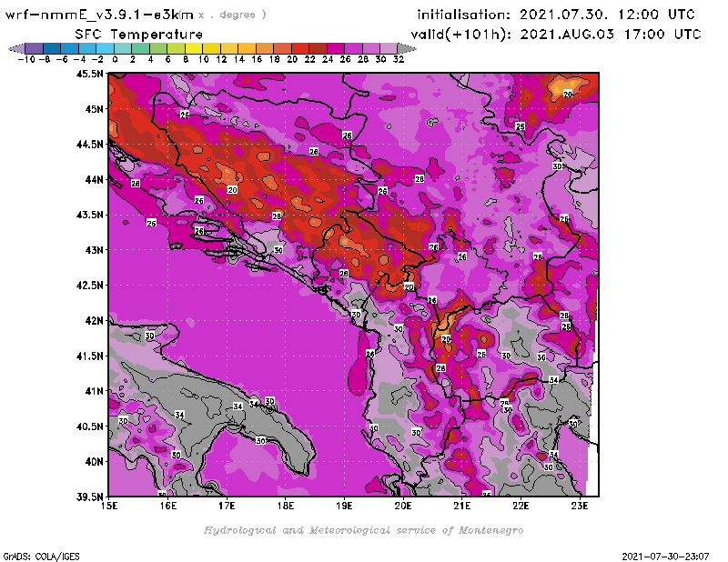The height and width of the screenshot is (562, 728).
Task: Select the legend color between 0 and 2
Action: tap(123, 48)
